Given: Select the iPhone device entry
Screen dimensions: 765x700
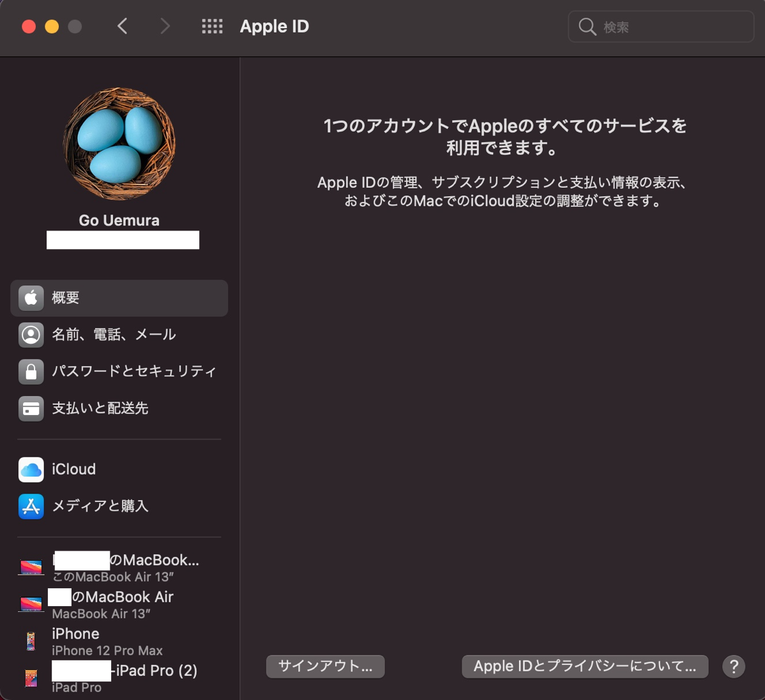Looking at the screenshot, I should (119, 641).
